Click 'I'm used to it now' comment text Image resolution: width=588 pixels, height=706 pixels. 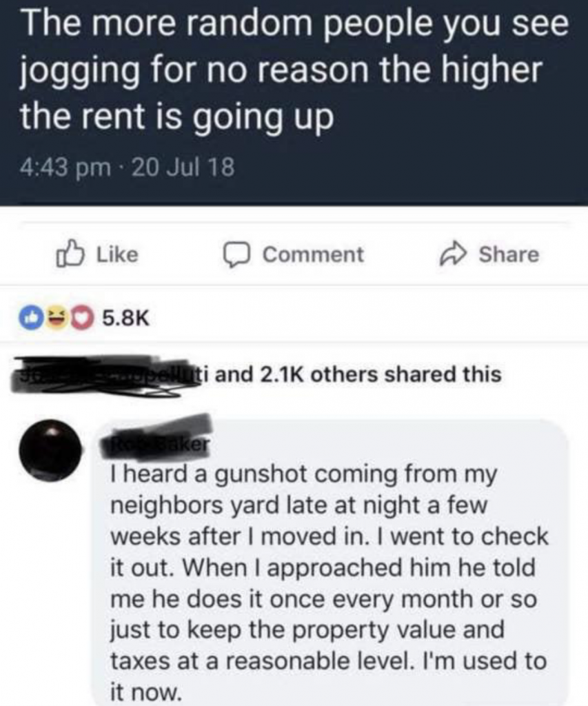click(x=329, y=676)
